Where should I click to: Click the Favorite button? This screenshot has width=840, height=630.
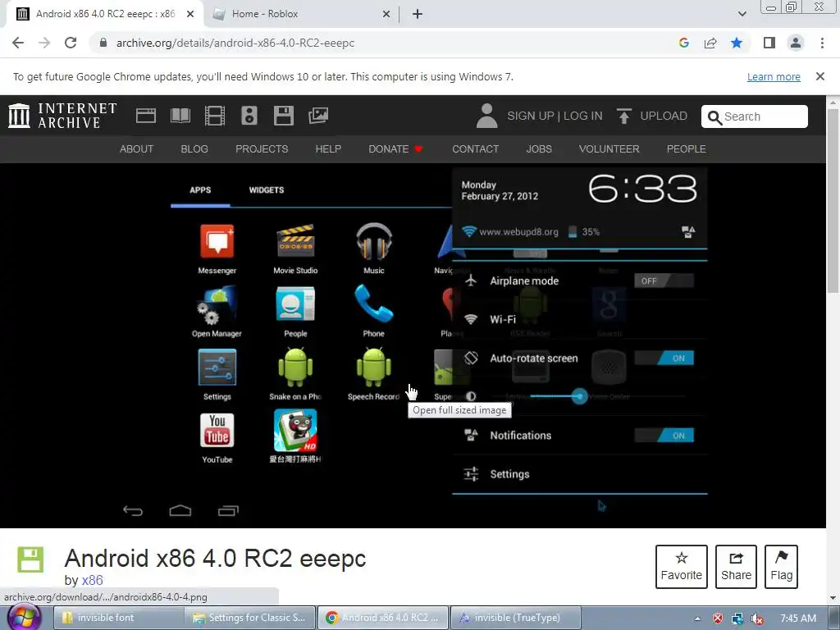(x=682, y=567)
